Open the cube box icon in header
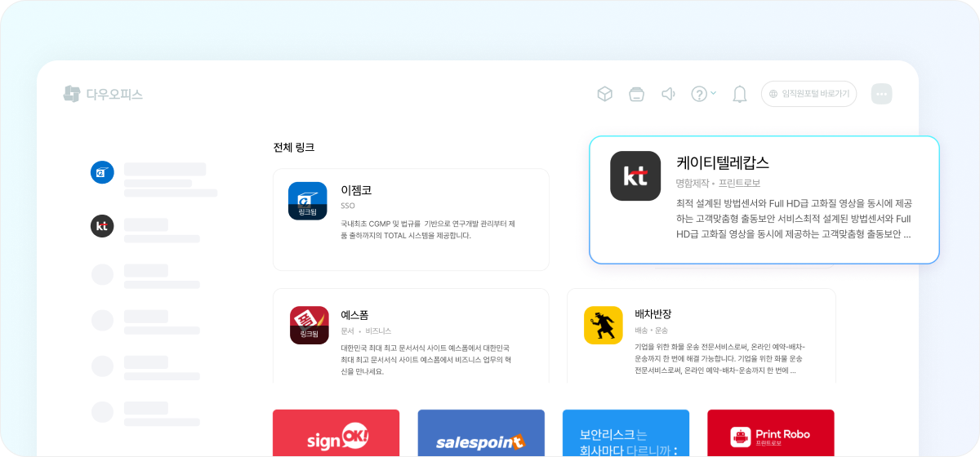The width and height of the screenshot is (980, 457). (x=604, y=94)
